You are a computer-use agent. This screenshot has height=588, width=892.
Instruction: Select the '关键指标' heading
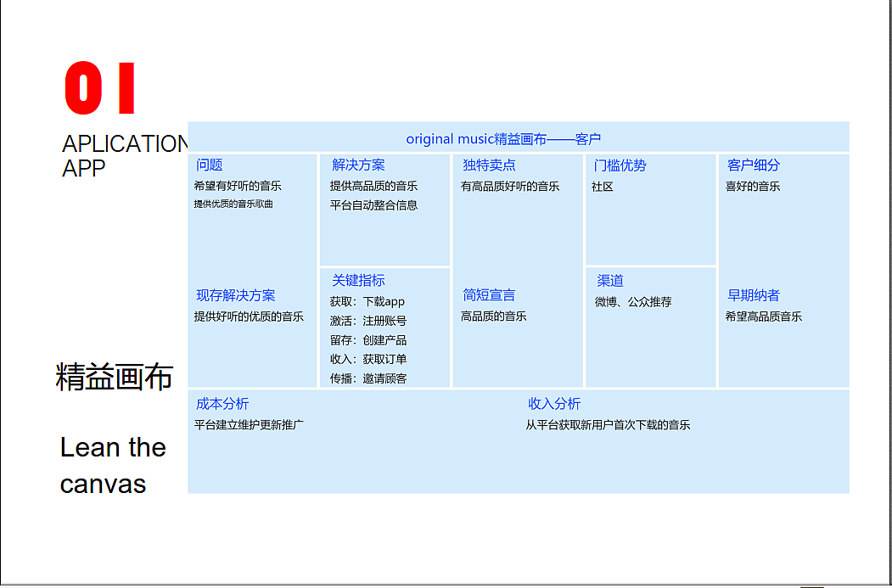click(358, 280)
